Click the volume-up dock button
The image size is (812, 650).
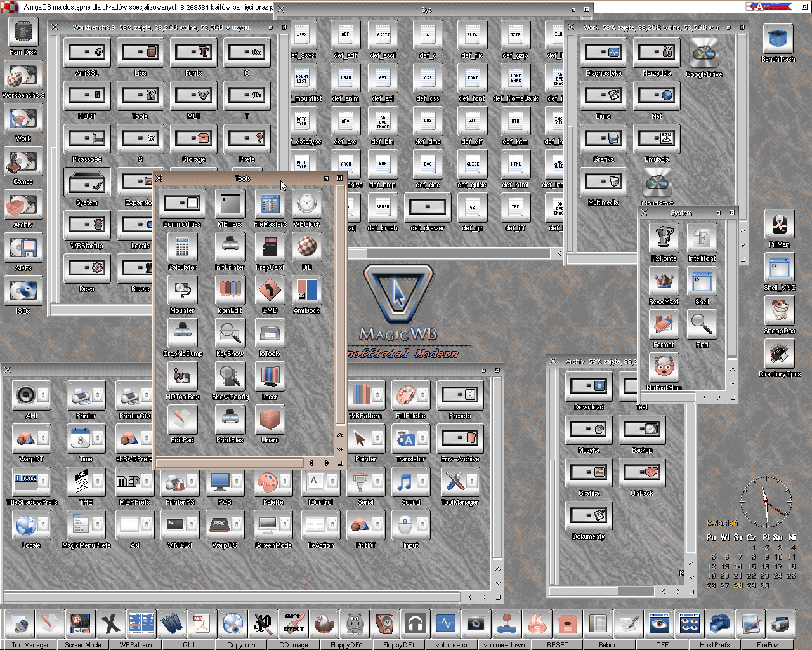click(x=451, y=645)
